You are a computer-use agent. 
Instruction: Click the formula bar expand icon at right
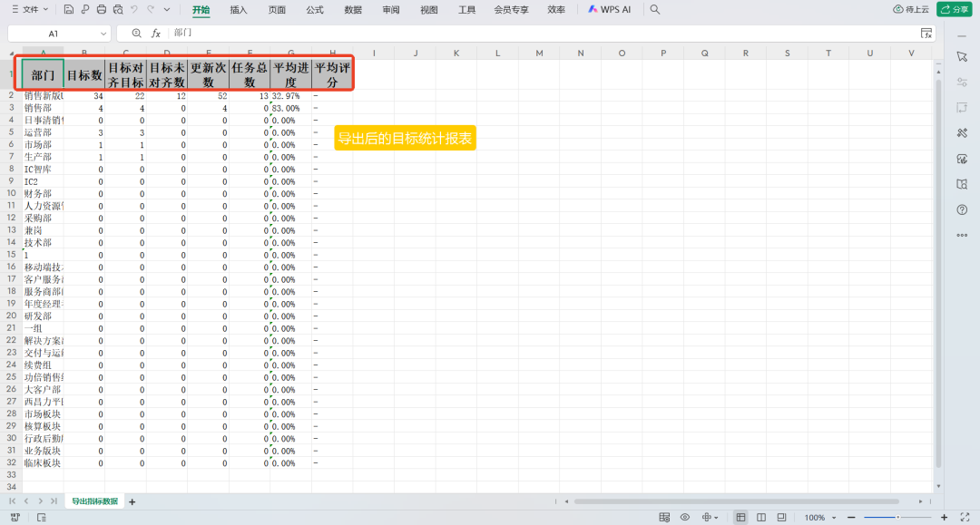926,33
